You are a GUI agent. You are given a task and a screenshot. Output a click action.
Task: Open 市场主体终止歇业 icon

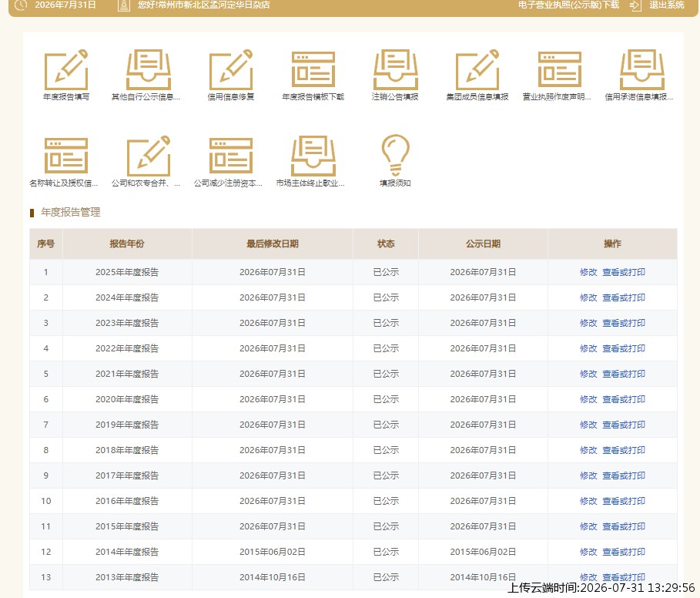click(313, 156)
